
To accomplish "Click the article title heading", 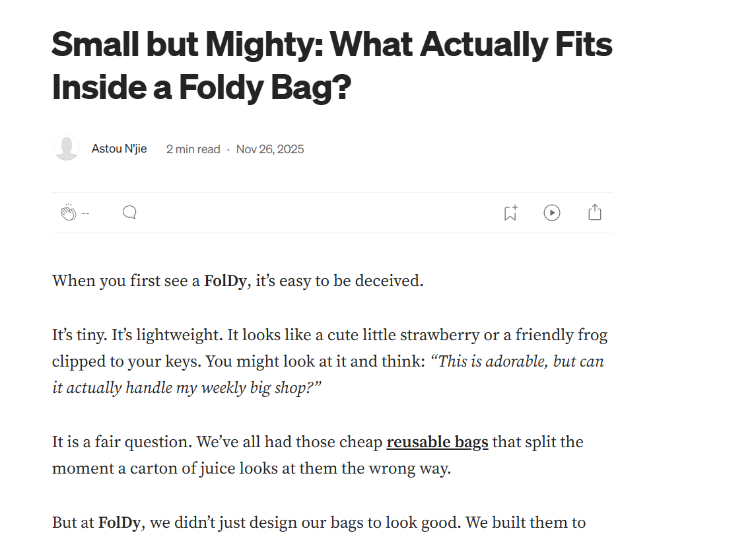I will tap(332, 66).
